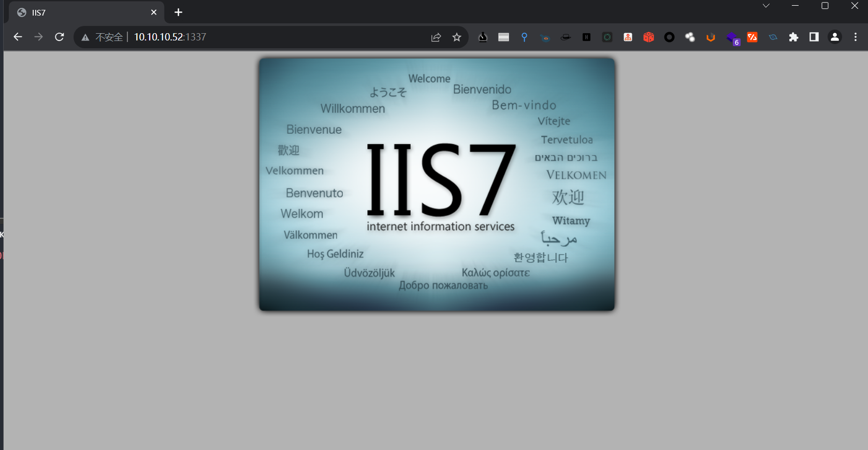This screenshot has height=450, width=868.
Task: Reload the IIS7 page
Action: pyautogui.click(x=60, y=37)
